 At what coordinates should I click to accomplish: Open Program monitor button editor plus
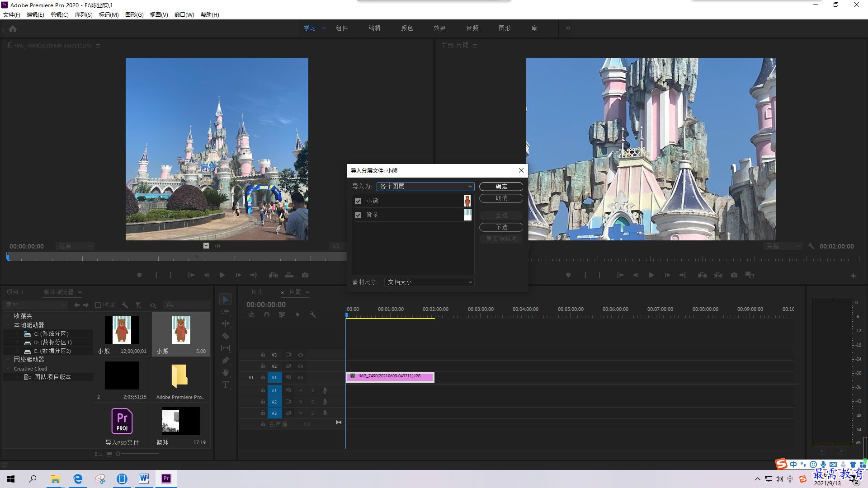coord(853,276)
